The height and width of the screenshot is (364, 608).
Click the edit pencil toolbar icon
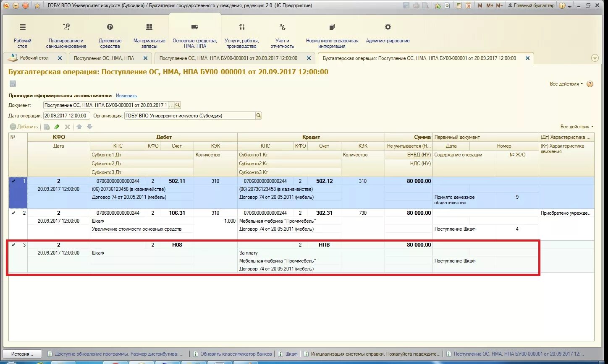point(57,127)
